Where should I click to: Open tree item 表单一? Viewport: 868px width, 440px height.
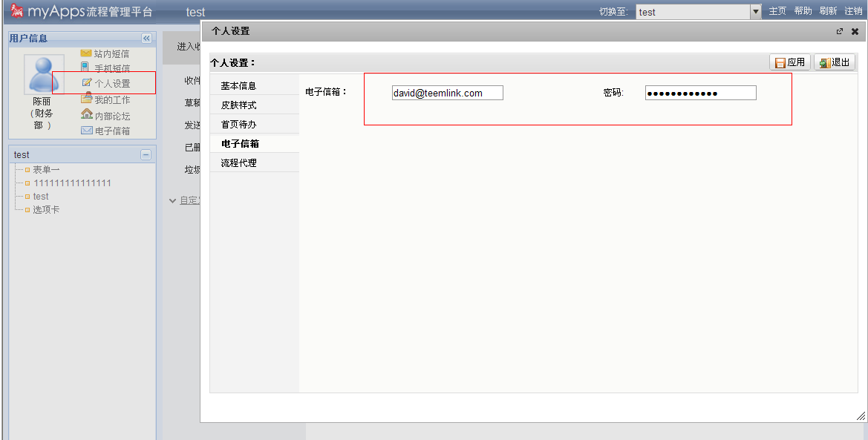46,169
